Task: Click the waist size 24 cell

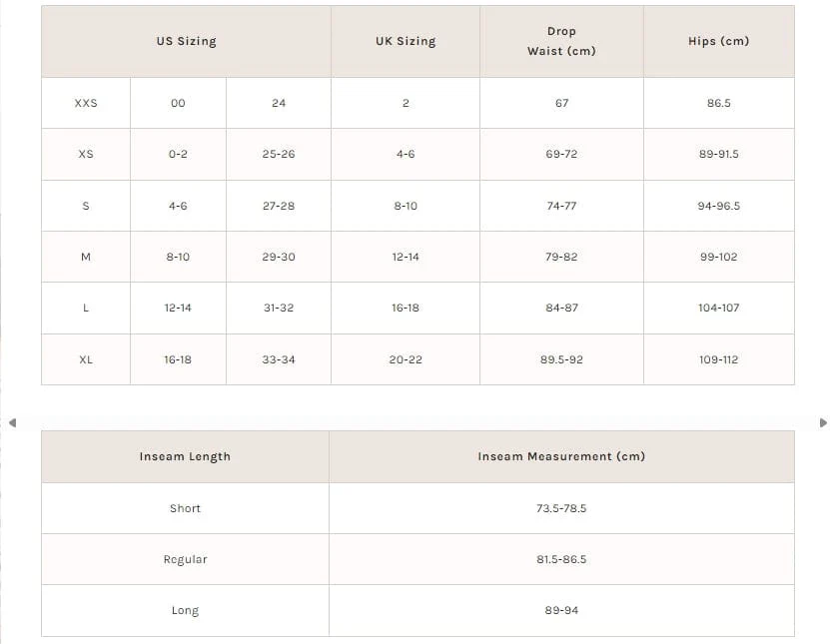Action: (x=279, y=103)
